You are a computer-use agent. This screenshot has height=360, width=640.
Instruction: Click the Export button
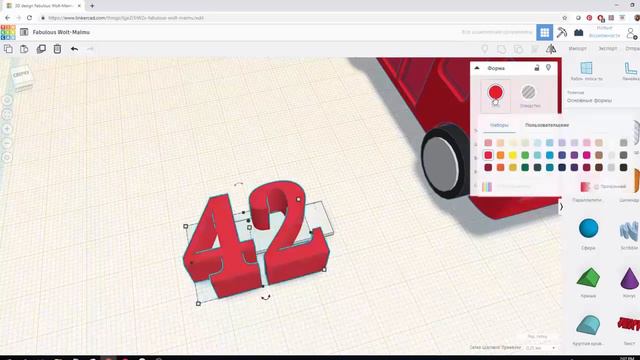click(608, 49)
